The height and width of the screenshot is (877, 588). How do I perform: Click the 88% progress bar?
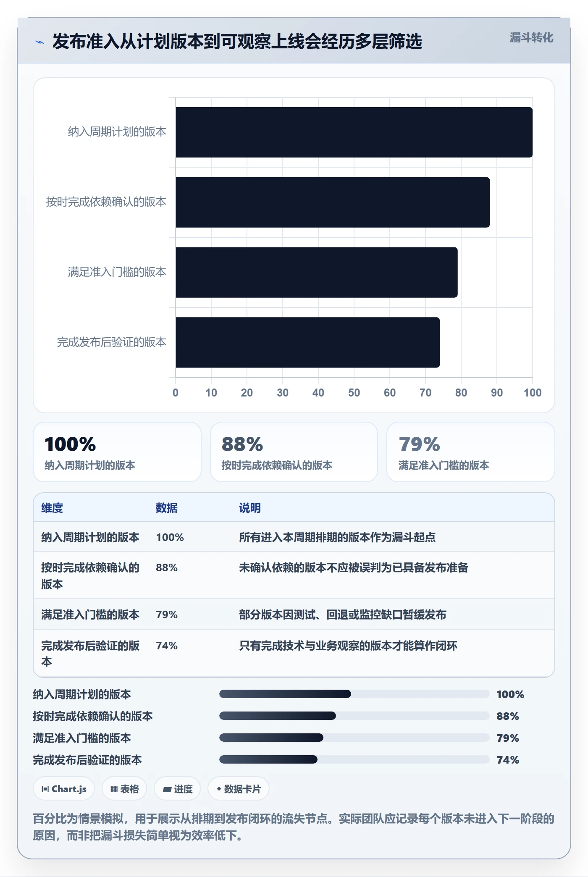pyautogui.click(x=354, y=716)
